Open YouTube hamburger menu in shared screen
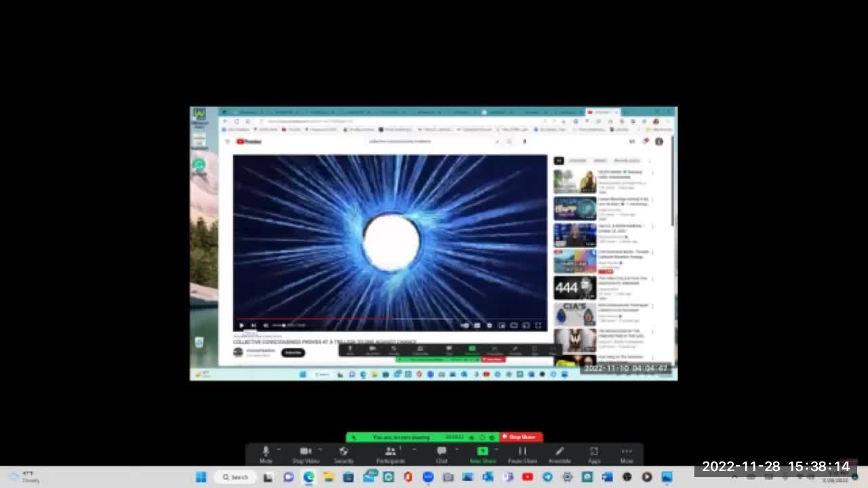This screenshot has height=488, width=868. [x=227, y=142]
